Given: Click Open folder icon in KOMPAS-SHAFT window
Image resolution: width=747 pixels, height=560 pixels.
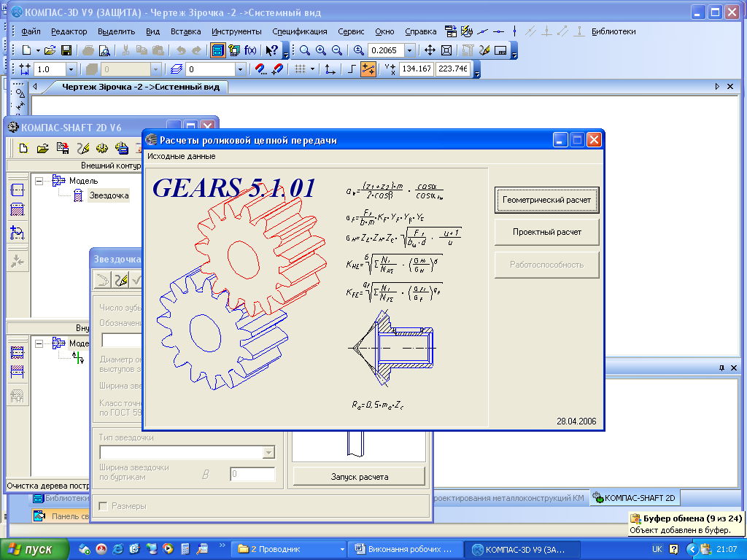Looking at the screenshot, I should (x=43, y=148).
